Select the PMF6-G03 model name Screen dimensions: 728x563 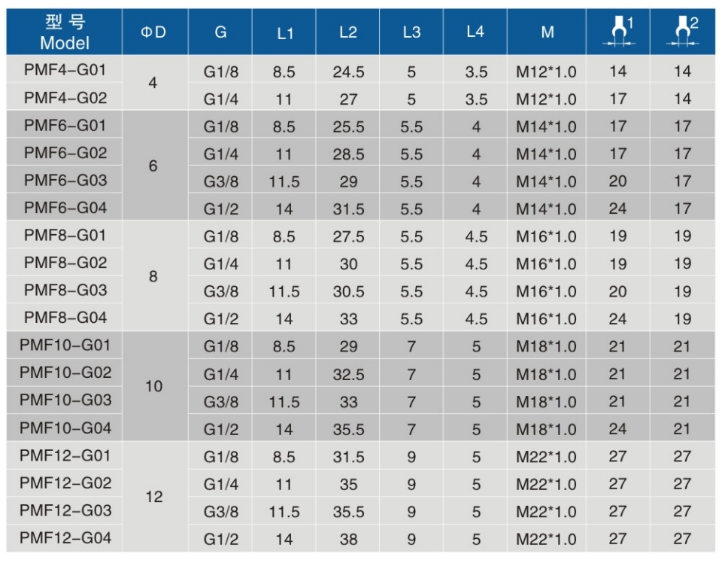(65, 180)
